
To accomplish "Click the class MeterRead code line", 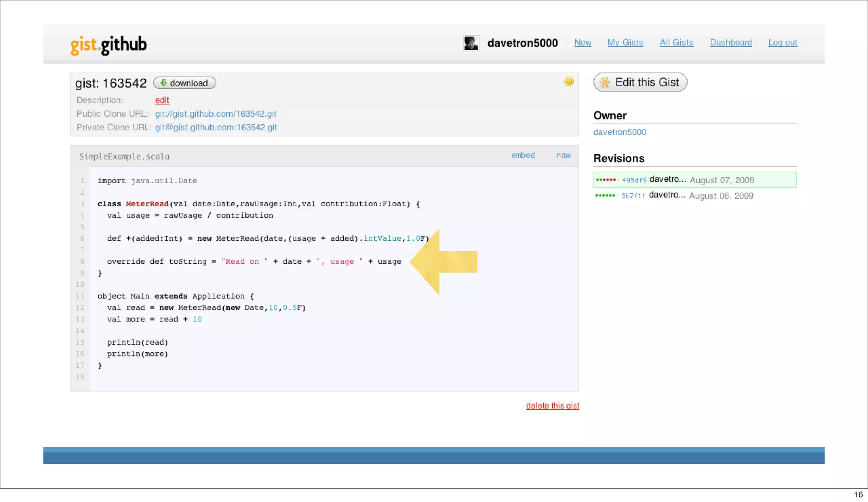I will pyautogui.click(x=259, y=204).
